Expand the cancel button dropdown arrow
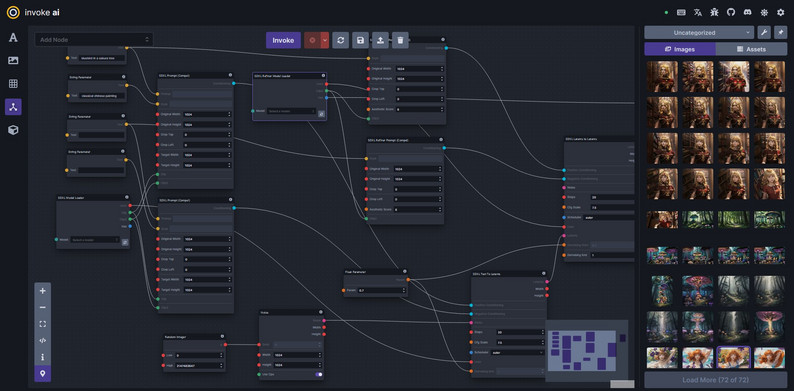 325,41
